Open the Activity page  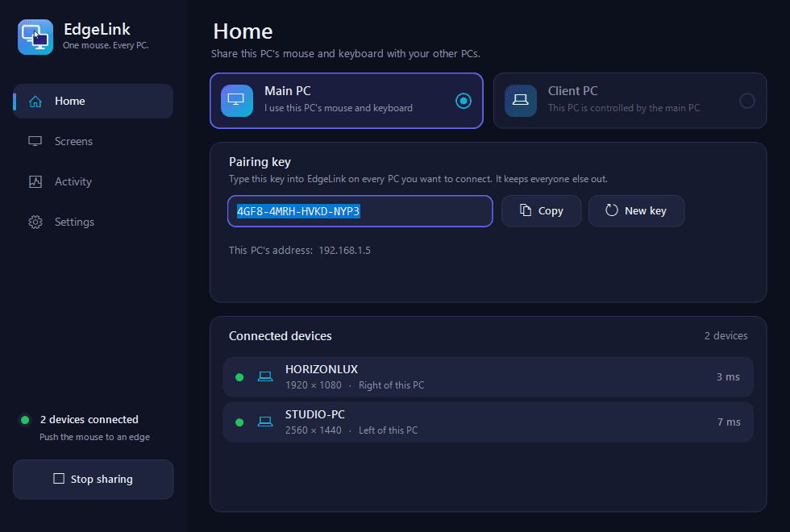tap(94, 182)
